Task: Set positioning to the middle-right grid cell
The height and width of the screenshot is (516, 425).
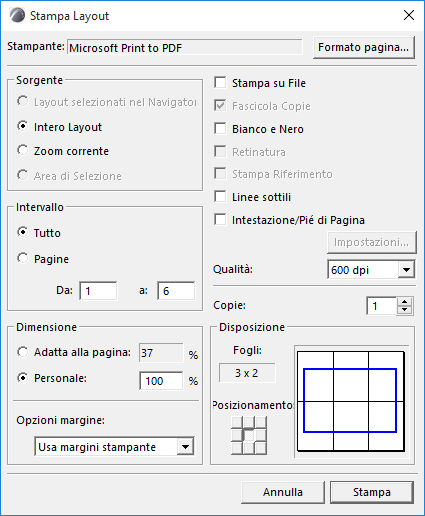Action: 261,435
